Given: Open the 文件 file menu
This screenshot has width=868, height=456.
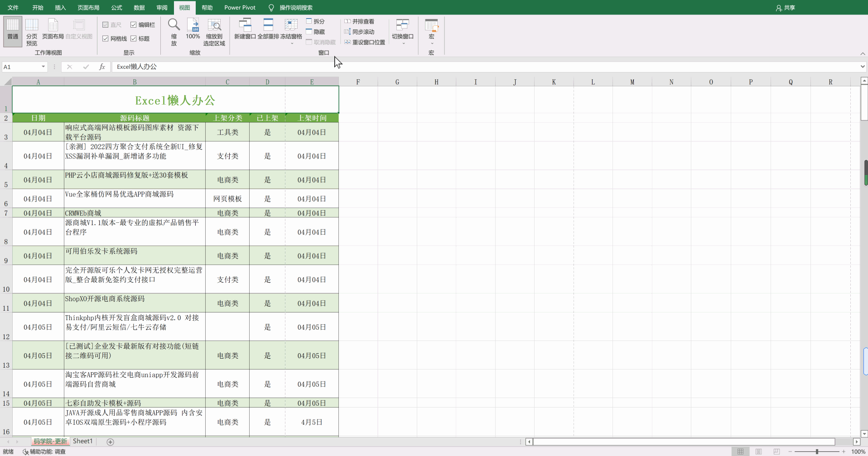Looking at the screenshot, I should pyautogui.click(x=13, y=8).
